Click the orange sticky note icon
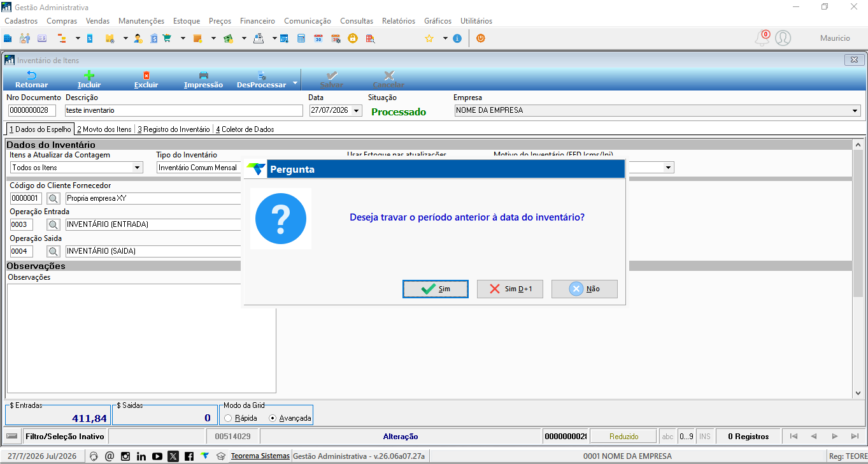 point(197,38)
